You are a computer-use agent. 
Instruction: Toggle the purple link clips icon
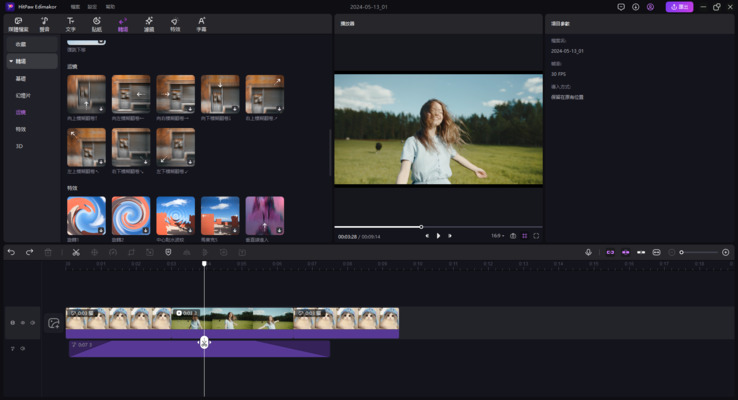610,252
